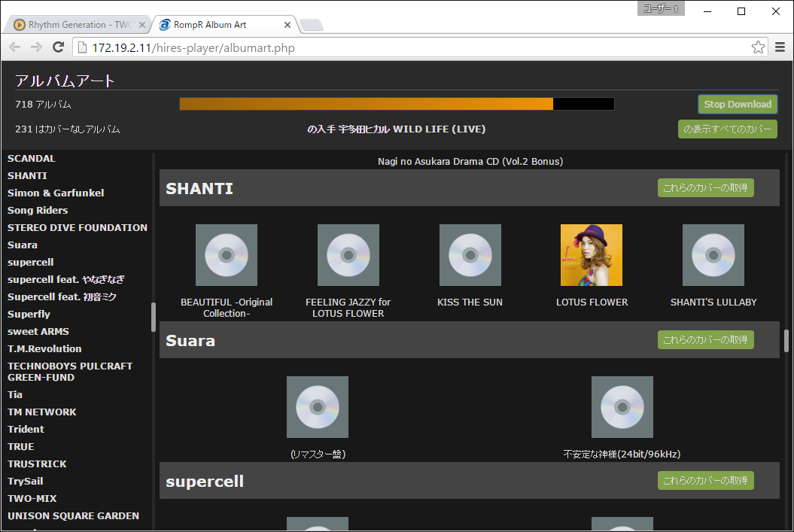Click the FEELING JAZZY for LOTUS FLOWER disc cover
The width and height of the screenshot is (794, 532).
348,255
